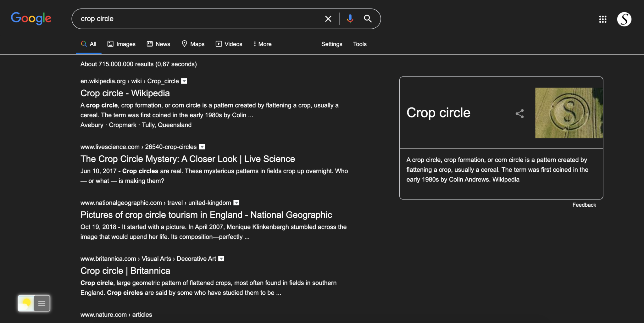Share the Crop circle knowledge panel
This screenshot has height=323, width=644.
519,114
